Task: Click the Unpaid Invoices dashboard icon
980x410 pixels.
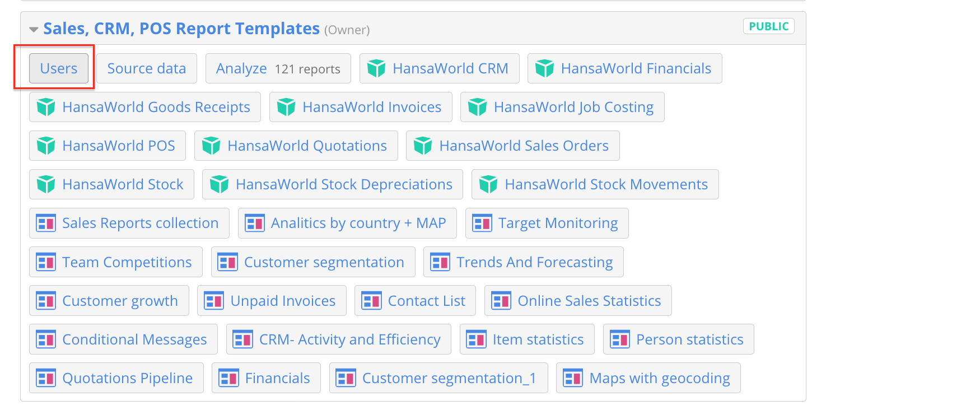Action: 214,301
